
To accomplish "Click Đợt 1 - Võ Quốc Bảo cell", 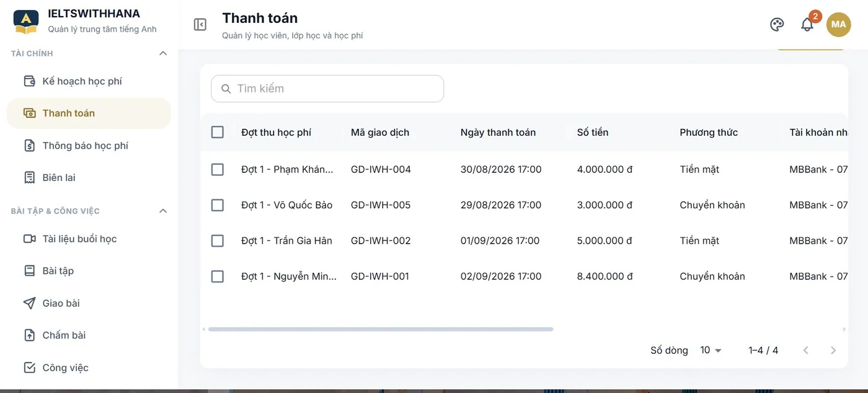I will coord(287,205).
